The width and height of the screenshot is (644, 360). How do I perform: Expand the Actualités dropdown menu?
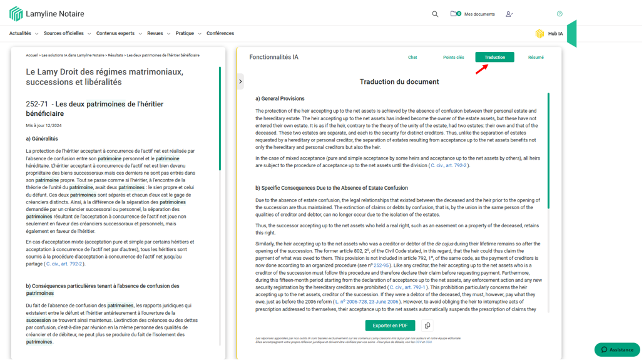pyautogui.click(x=23, y=34)
